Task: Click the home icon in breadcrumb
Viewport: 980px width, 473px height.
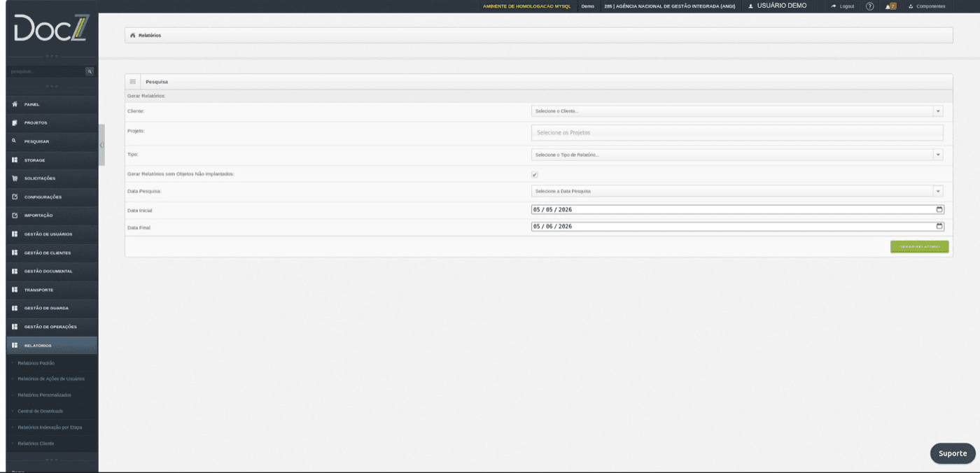Action: 133,35
